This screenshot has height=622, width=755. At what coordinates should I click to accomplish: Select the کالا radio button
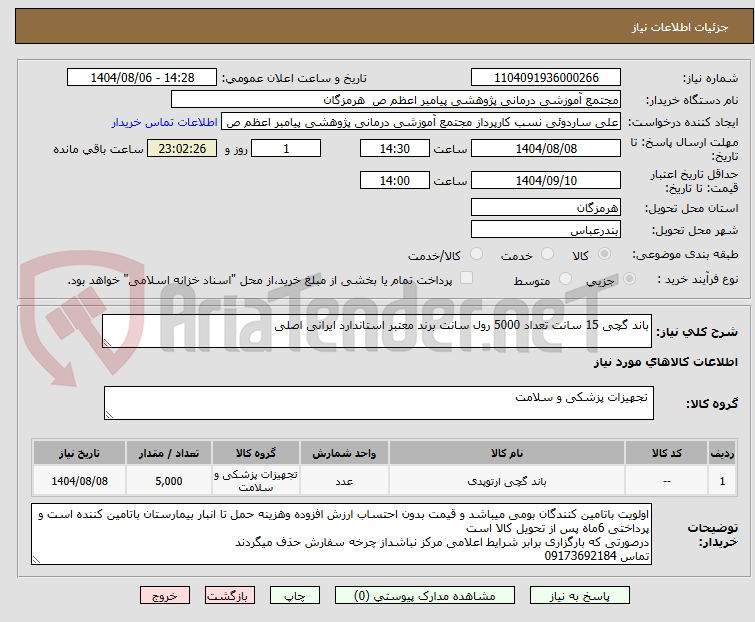point(604,254)
